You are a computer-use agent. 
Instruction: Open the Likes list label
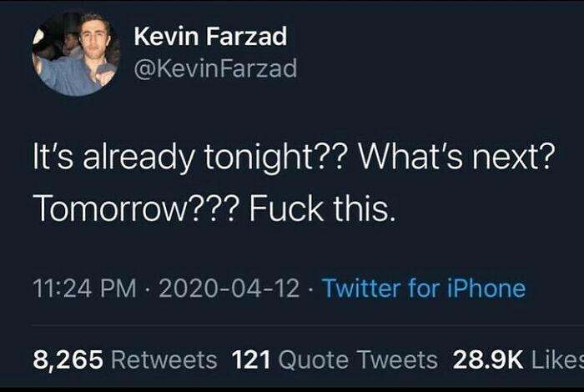click(x=557, y=360)
